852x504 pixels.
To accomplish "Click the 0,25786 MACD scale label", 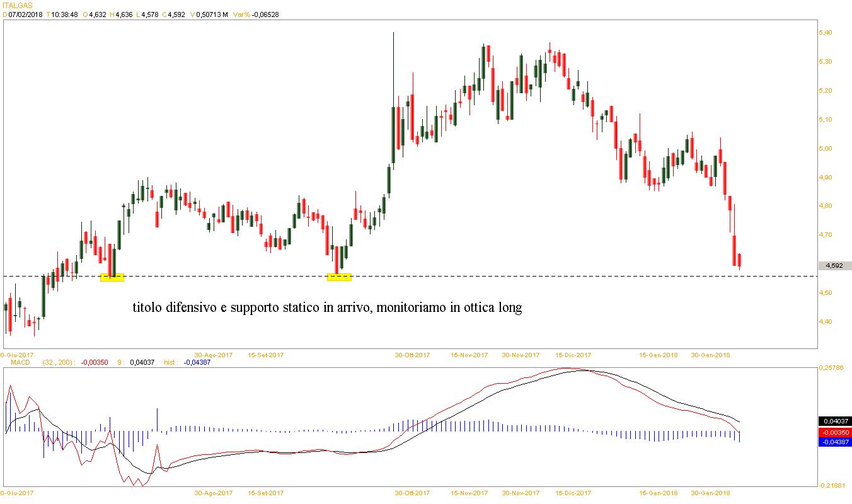I will pyautogui.click(x=831, y=367).
